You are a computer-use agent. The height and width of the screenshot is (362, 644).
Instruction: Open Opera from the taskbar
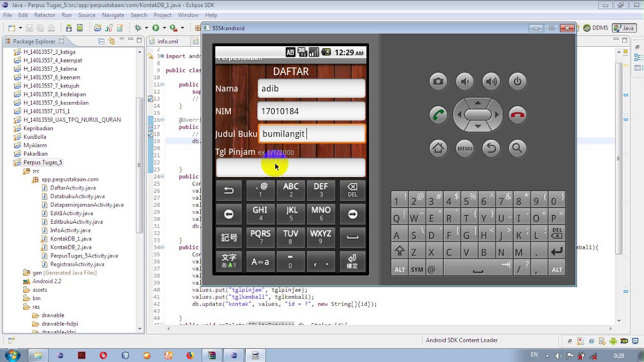click(x=104, y=355)
